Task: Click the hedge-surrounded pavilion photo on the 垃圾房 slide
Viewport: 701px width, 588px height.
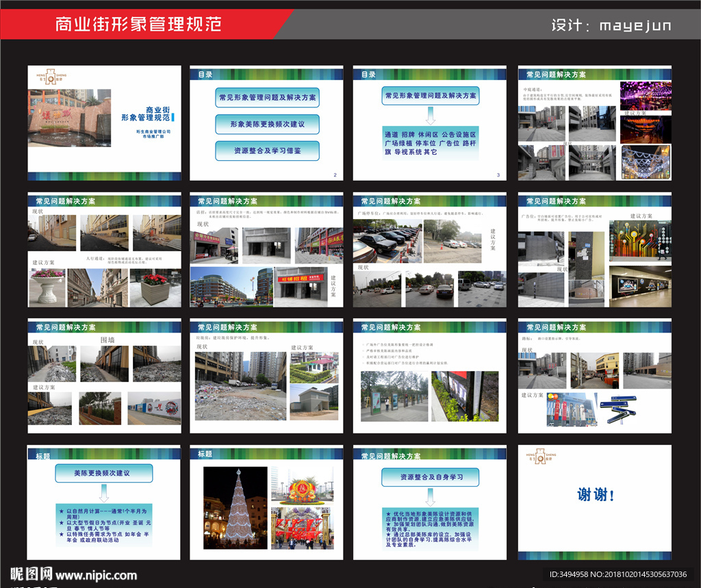Action: point(314,368)
